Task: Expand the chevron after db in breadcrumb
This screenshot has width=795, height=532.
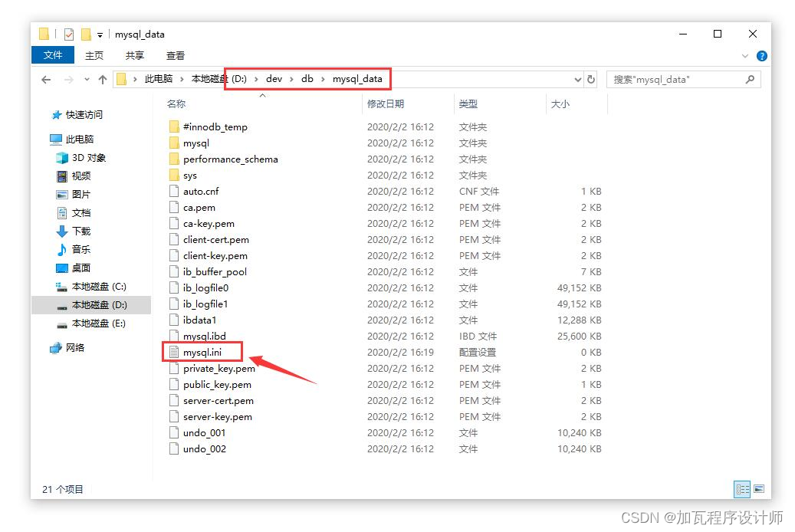Action: click(x=323, y=80)
